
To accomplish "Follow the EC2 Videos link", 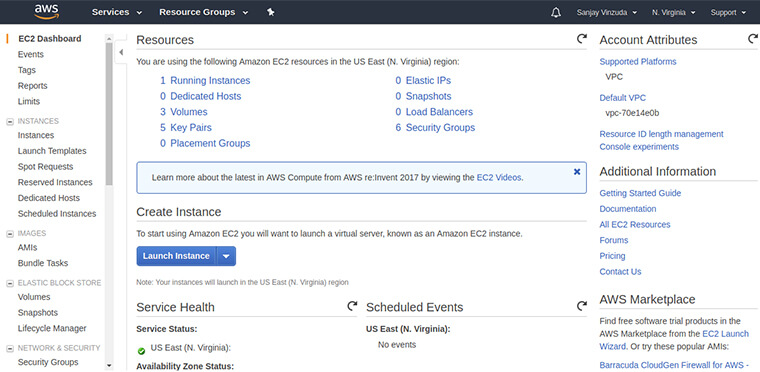I will (499, 178).
